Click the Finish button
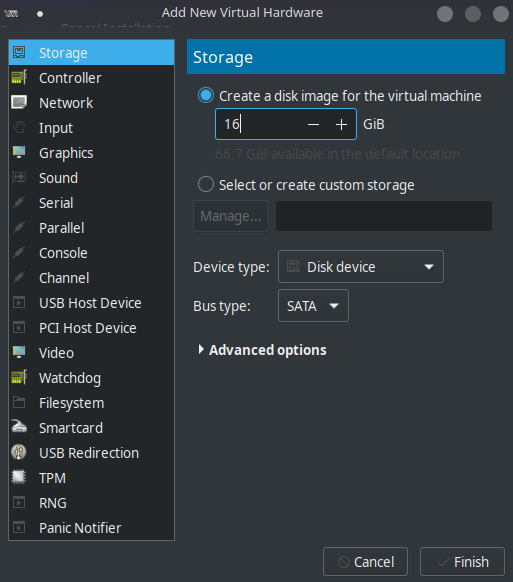Image resolution: width=513 pixels, height=582 pixels. click(x=462, y=562)
